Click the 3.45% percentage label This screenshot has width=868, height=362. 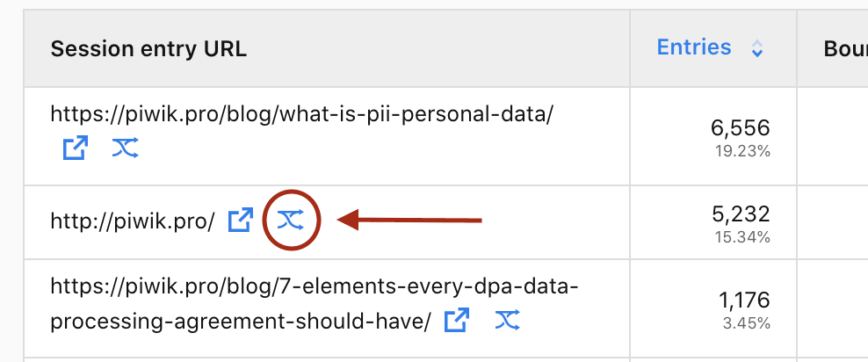tap(748, 324)
